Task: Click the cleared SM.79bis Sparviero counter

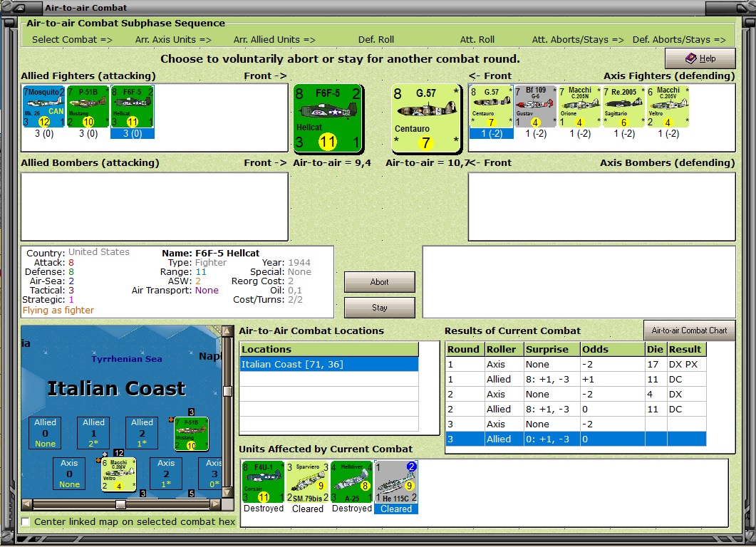Action: pyautogui.click(x=308, y=482)
